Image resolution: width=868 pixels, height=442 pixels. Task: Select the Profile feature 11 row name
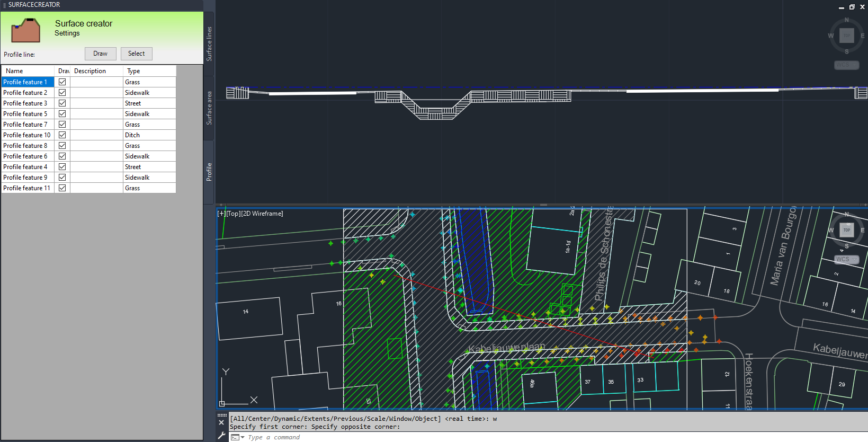pyautogui.click(x=28, y=188)
